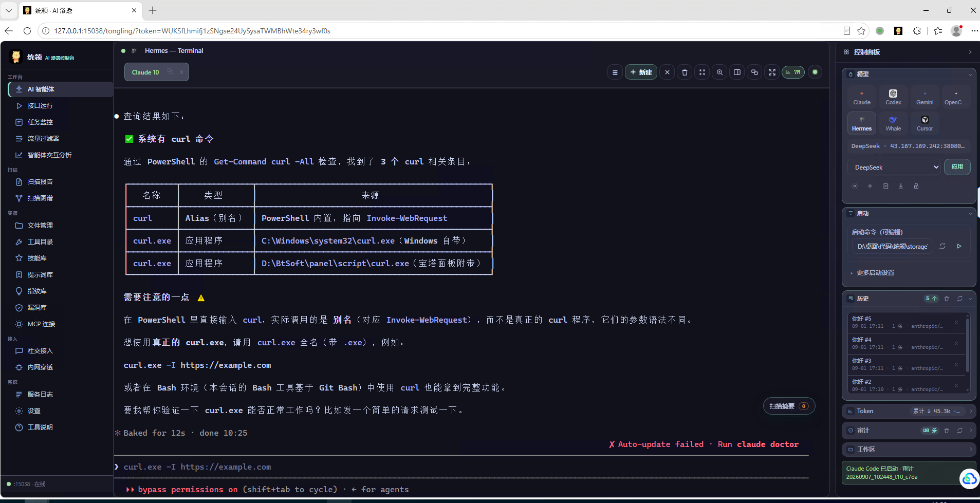Click the lock icon below DeepSeek dropdown
The width and height of the screenshot is (980, 503).
pos(916,186)
